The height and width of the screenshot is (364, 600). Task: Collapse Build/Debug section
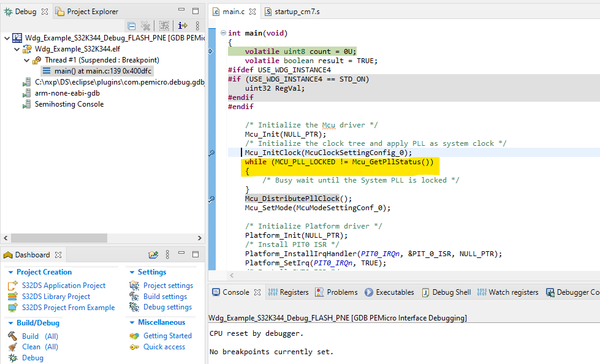pyautogui.click(x=11, y=323)
